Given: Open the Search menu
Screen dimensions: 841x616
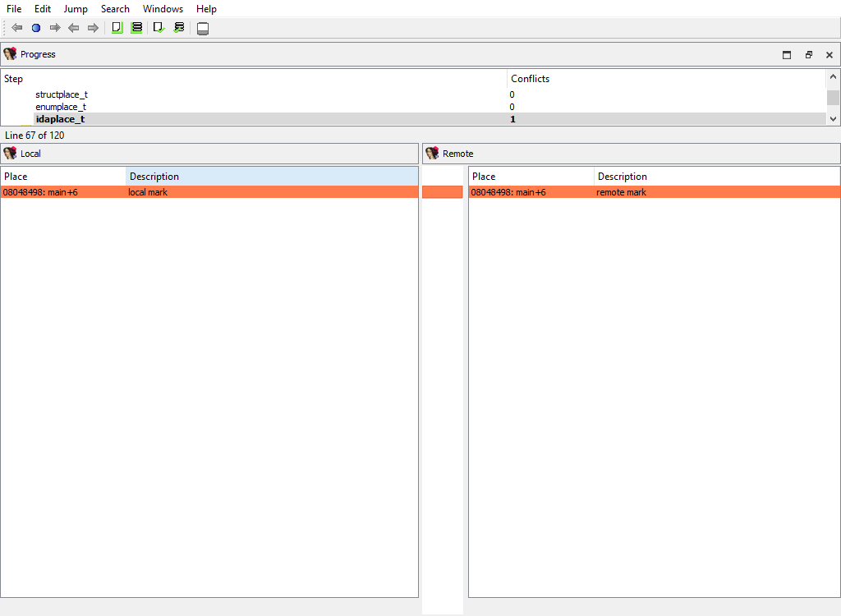Looking at the screenshot, I should (x=115, y=9).
